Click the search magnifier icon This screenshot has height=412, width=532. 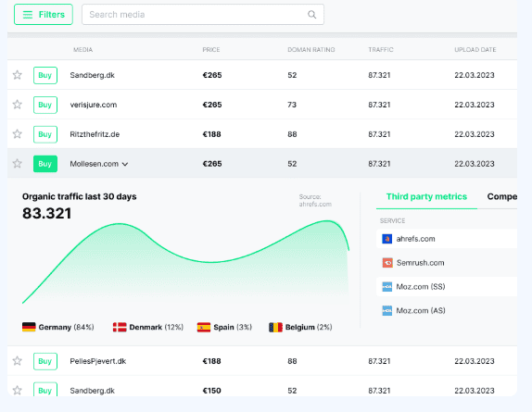(311, 15)
